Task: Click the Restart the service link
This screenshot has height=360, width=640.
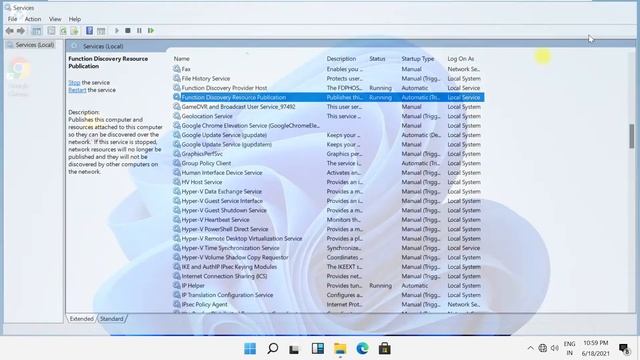Action: tap(77, 90)
